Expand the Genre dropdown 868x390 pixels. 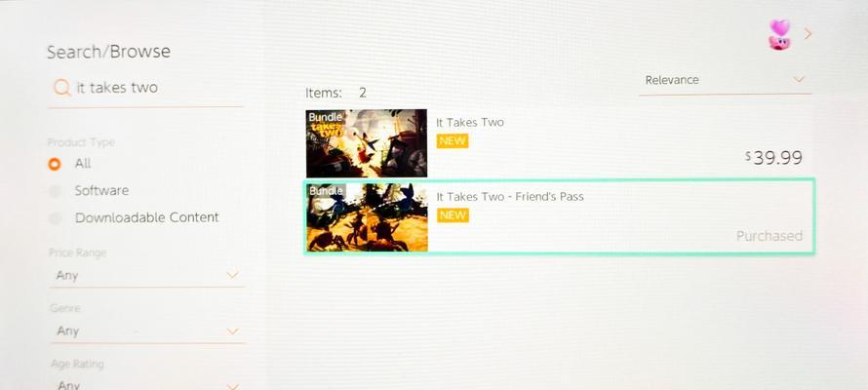[x=146, y=331]
